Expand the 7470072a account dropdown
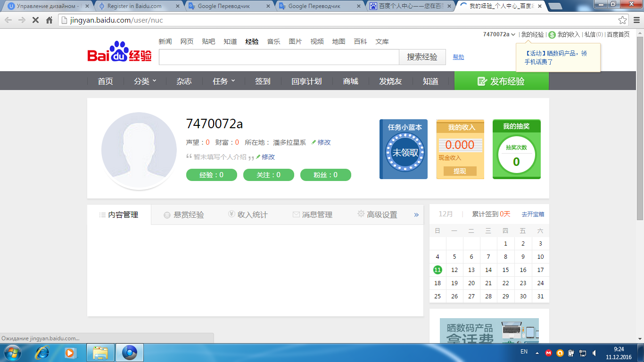The width and height of the screenshot is (644, 362). [x=499, y=34]
